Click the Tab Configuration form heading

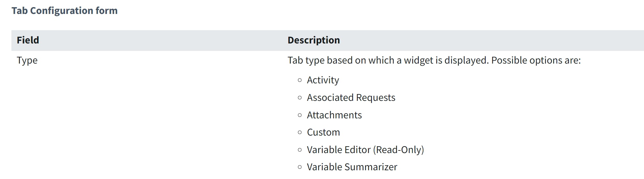pyautogui.click(x=64, y=11)
